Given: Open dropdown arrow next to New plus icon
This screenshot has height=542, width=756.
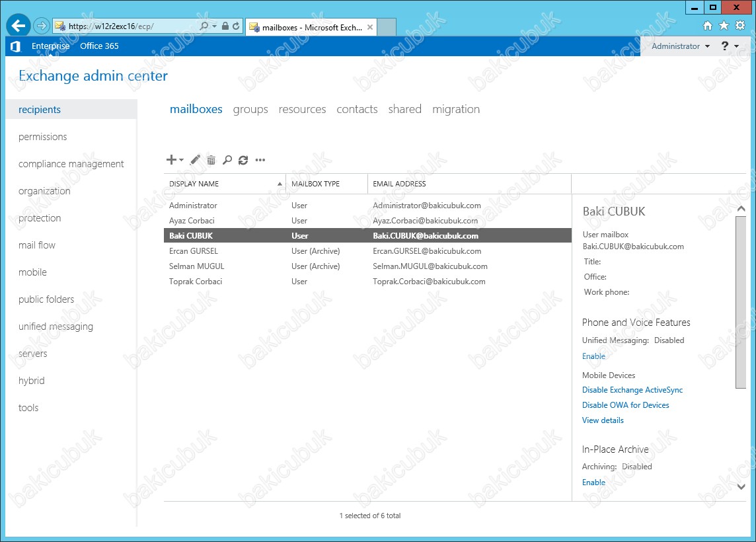Looking at the screenshot, I should click(x=181, y=159).
